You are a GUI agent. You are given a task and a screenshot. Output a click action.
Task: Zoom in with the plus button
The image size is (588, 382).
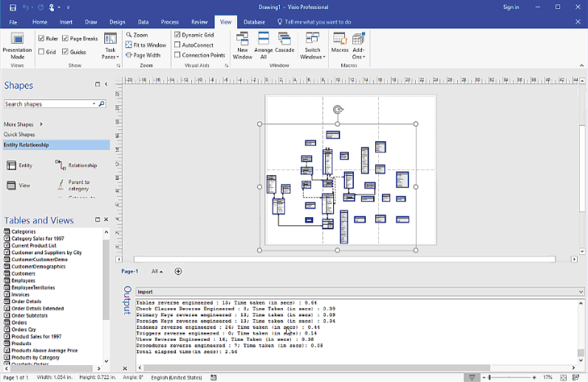click(x=534, y=378)
